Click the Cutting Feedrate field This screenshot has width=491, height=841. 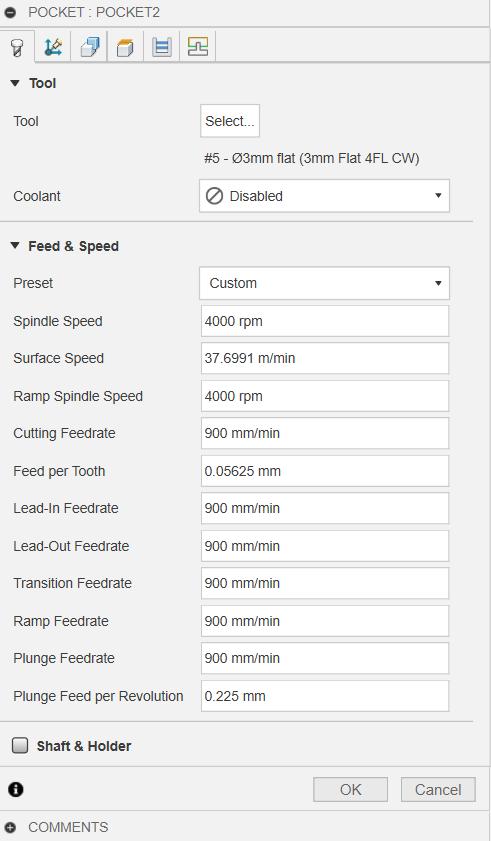coord(325,433)
